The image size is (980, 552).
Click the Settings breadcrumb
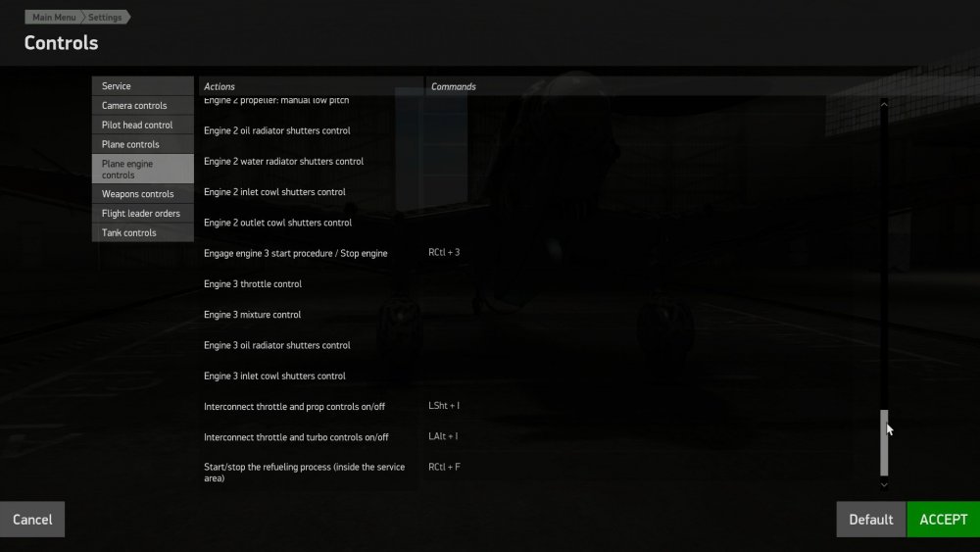[105, 18]
